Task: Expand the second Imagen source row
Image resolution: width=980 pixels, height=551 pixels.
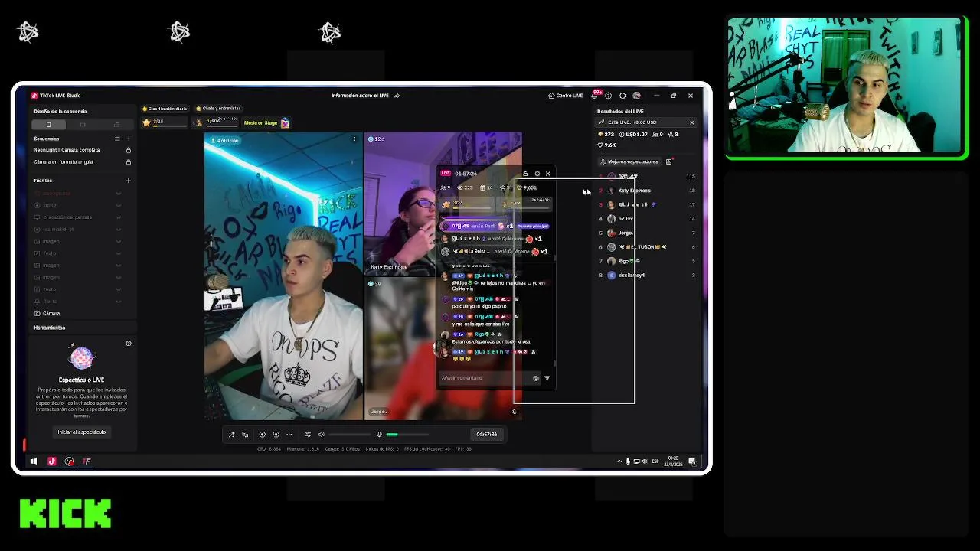Action: tap(118, 265)
